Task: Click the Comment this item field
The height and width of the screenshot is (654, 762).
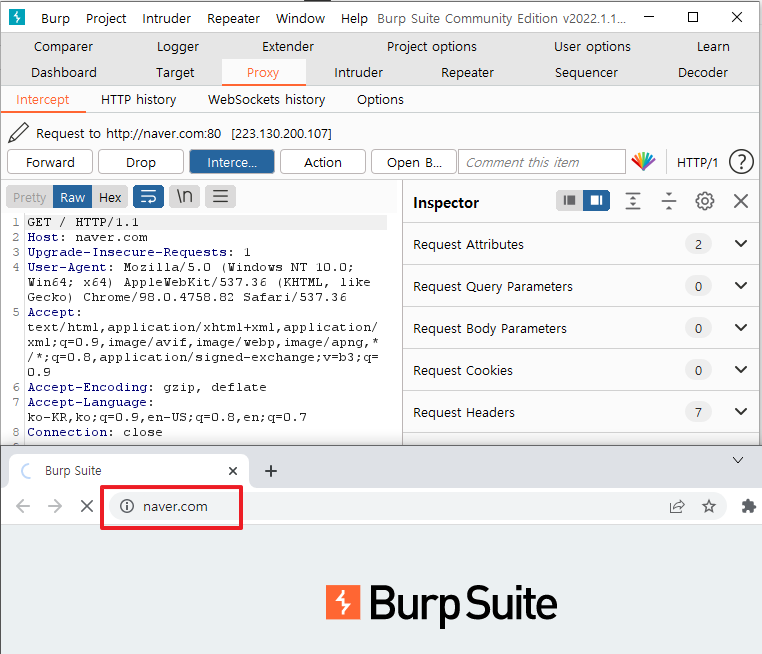Action: pyautogui.click(x=542, y=162)
